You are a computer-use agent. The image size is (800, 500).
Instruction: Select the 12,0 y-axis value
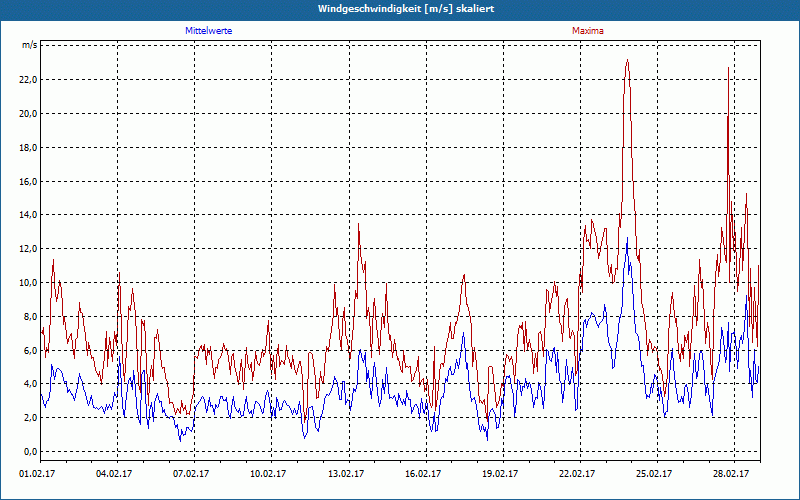29,248
